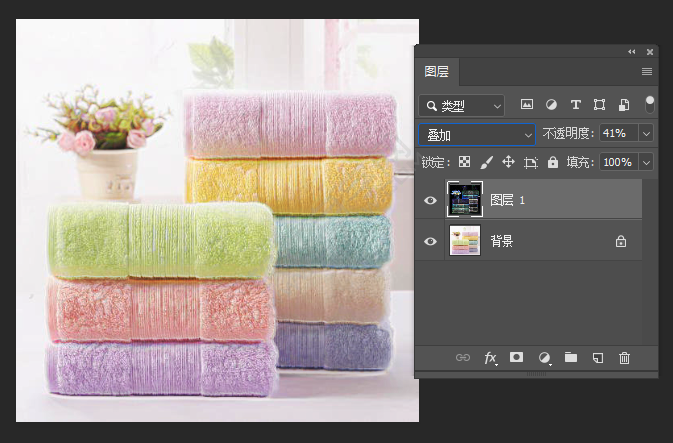Open the layers panel flyout menu
Screen dimensions: 673x443
(647, 72)
